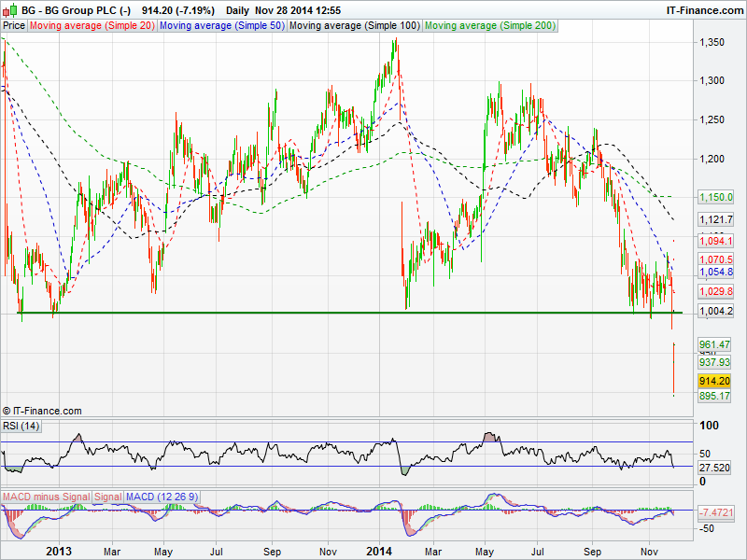Viewport: 747px width, 560px height.
Task: Click the blue 1,054.8 price axis tag
Action: tap(717, 272)
